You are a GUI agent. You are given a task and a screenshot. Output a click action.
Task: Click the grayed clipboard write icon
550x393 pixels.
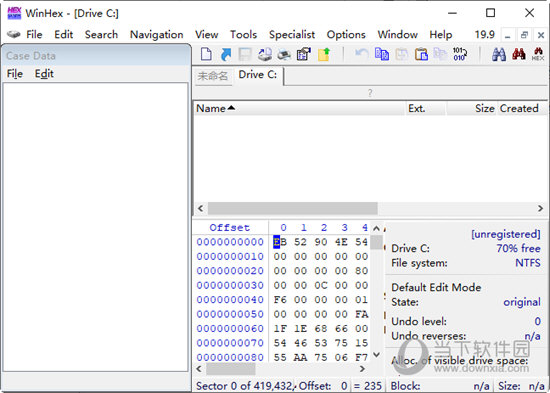440,54
